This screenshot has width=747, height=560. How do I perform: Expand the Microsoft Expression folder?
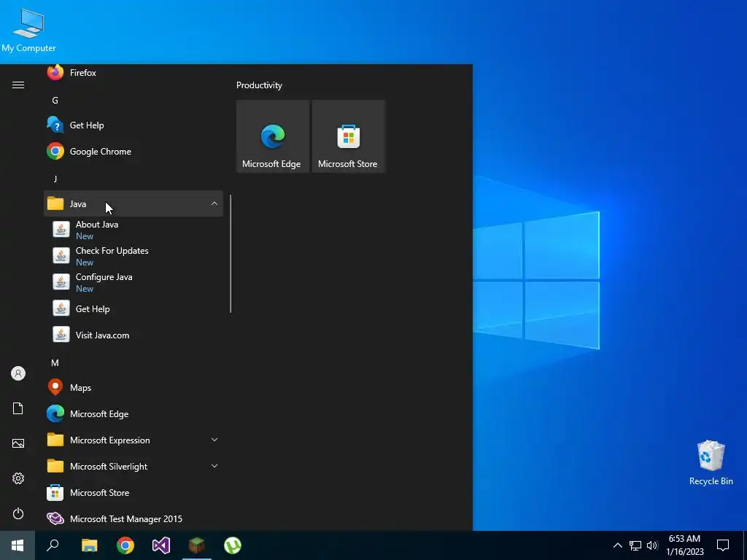(x=133, y=440)
